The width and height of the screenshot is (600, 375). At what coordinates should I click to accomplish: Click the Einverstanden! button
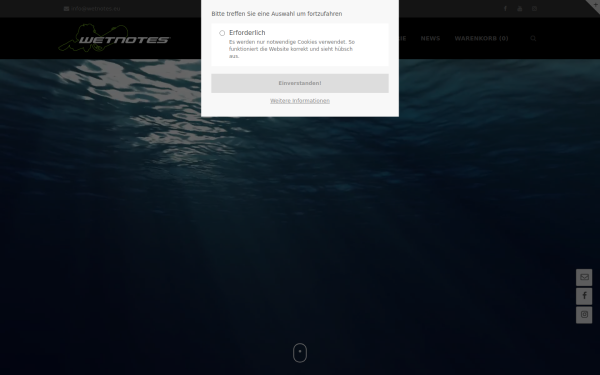pos(300,83)
